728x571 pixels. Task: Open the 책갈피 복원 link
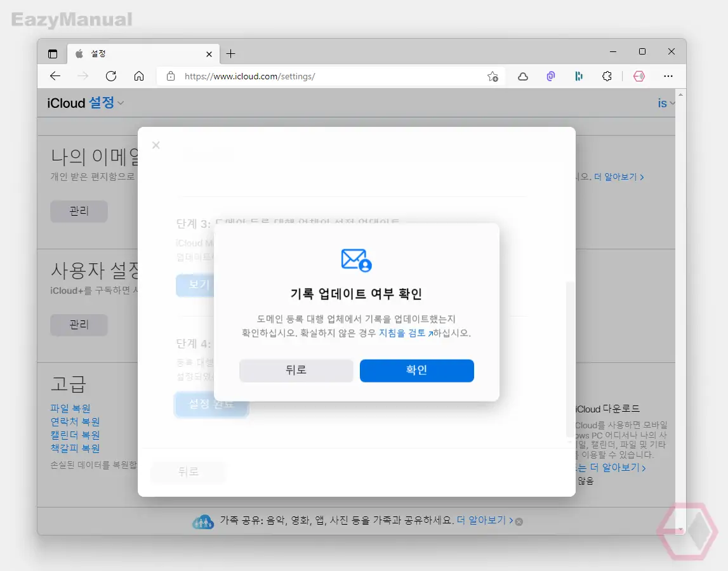76,449
